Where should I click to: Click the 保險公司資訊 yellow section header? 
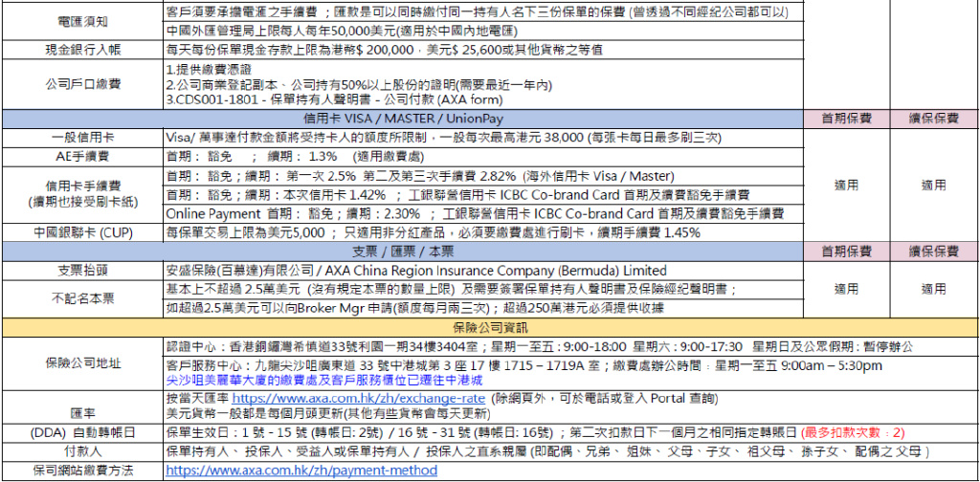[x=490, y=326]
